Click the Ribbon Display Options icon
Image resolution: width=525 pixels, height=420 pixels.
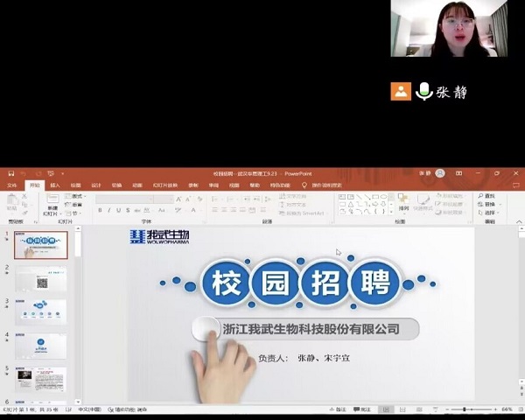click(x=458, y=173)
